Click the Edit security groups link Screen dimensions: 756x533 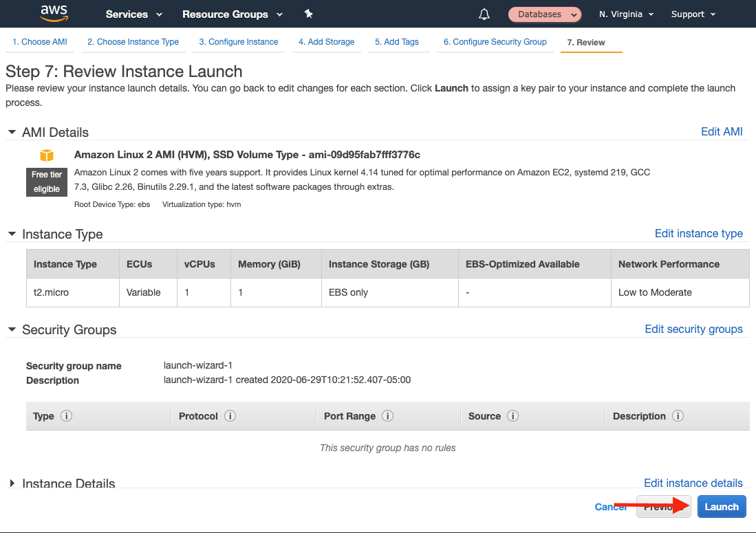[693, 329]
